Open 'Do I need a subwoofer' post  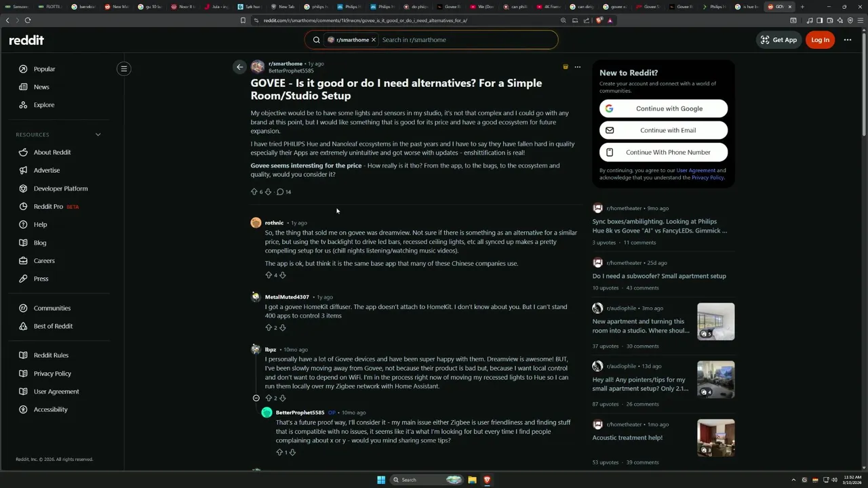(659, 276)
